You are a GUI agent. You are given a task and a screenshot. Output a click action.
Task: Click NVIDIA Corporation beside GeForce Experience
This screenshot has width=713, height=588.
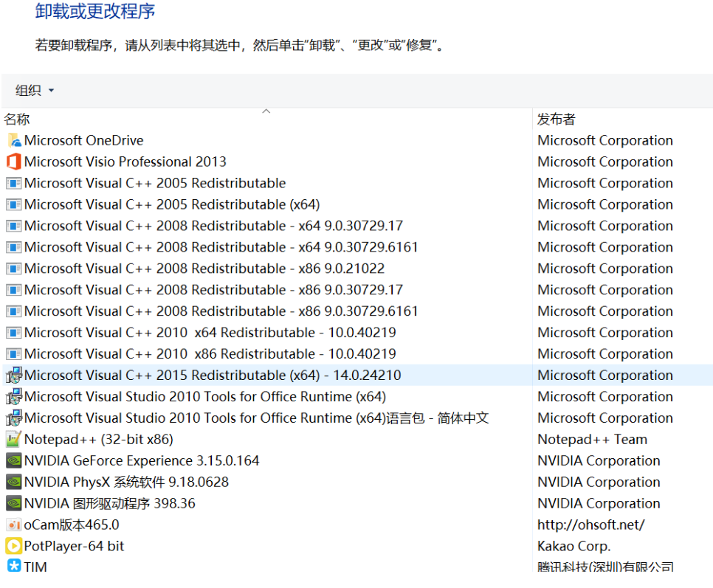599,461
